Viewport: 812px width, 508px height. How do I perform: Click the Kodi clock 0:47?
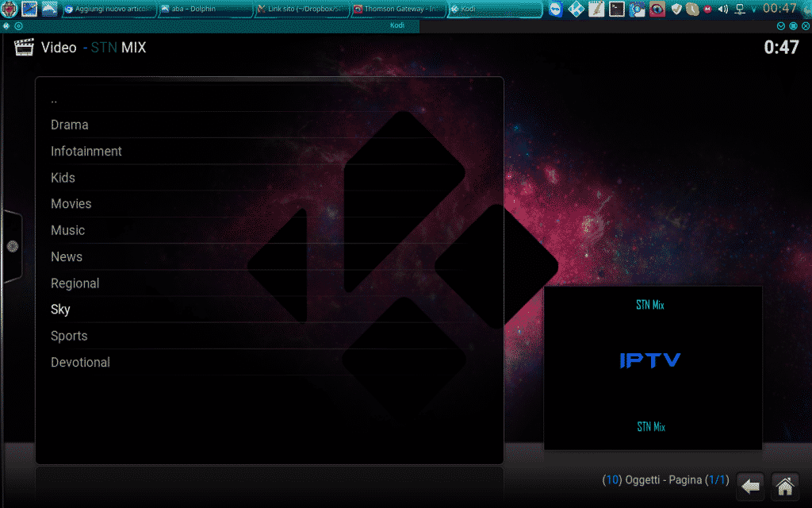781,47
